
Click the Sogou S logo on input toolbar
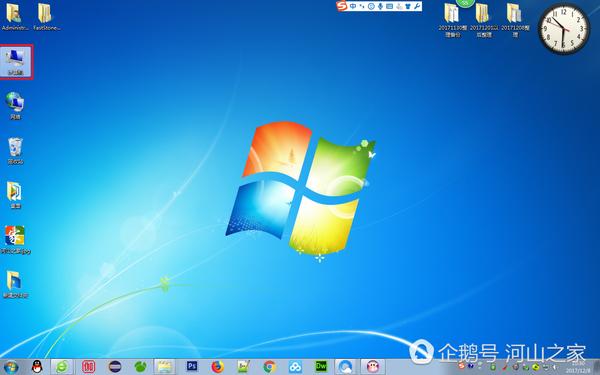(x=342, y=6)
